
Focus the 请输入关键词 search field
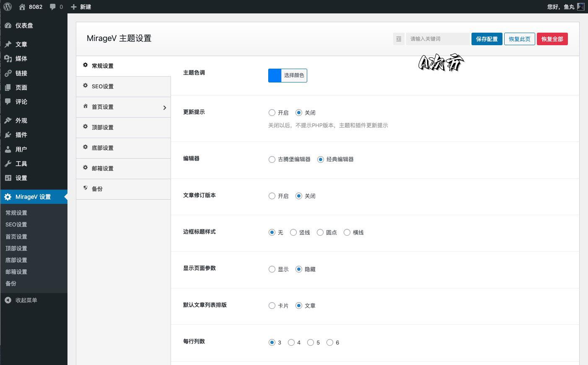pos(438,39)
